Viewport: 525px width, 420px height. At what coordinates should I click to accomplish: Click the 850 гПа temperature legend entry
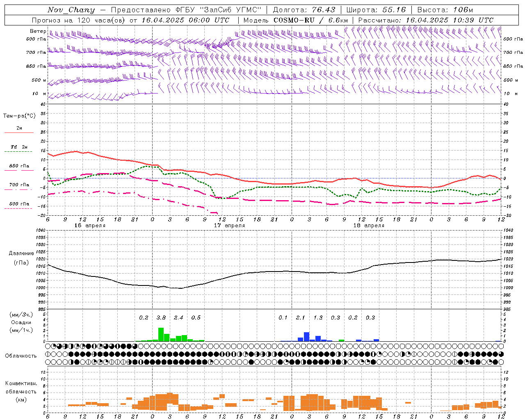point(19,166)
